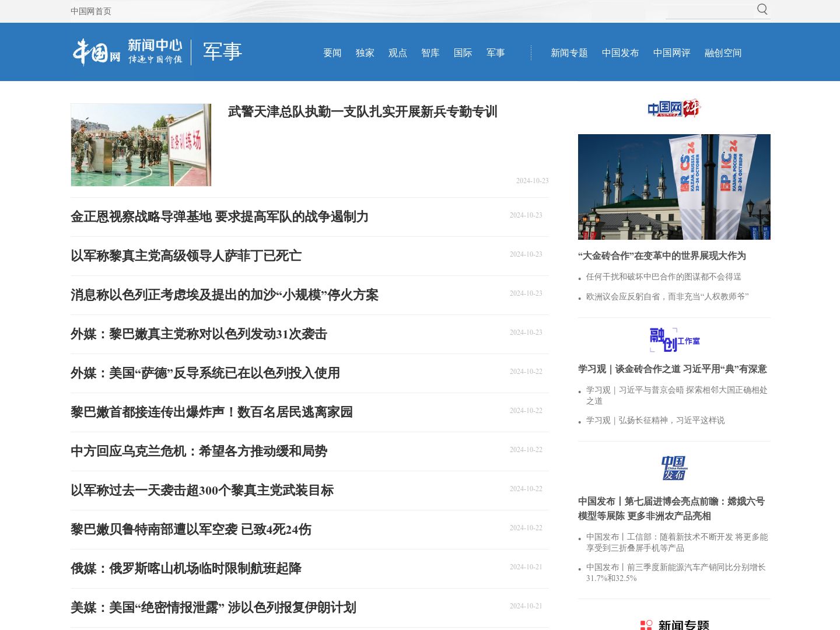Select 智库 in the navigation bar
The width and height of the screenshot is (840, 630).
(430, 53)
